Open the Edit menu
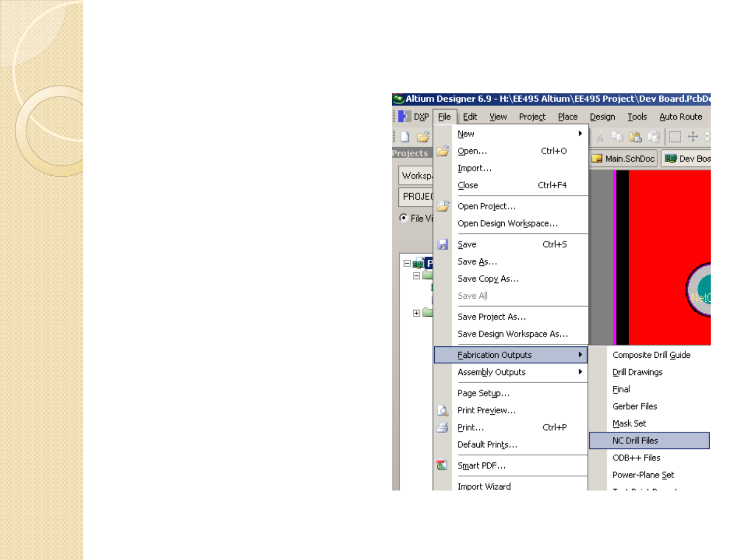The image size is (747, 560). (470, 117)
